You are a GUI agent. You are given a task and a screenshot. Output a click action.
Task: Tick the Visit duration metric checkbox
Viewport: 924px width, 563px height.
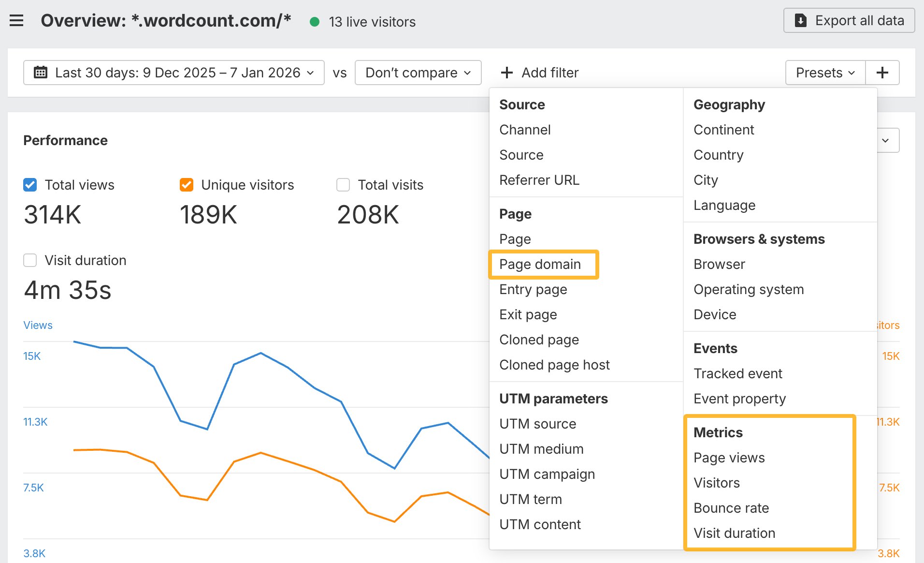[x=30, y=260]
